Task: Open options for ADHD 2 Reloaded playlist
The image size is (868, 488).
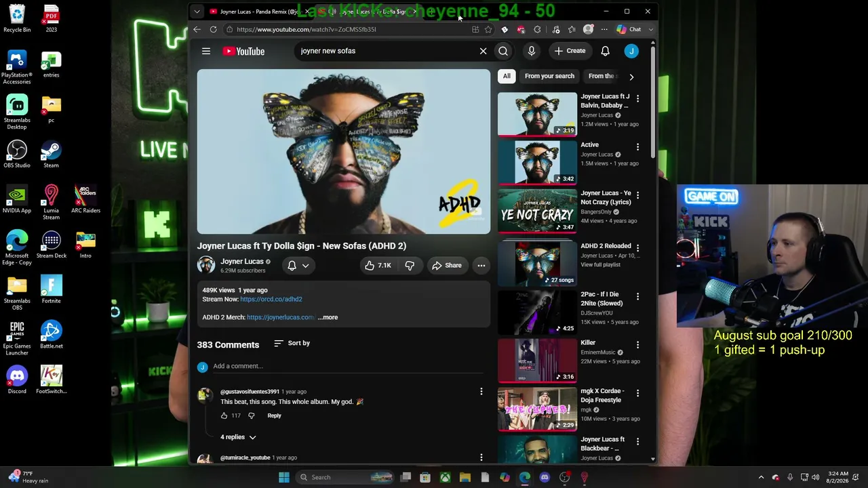Action: [637, 247]
